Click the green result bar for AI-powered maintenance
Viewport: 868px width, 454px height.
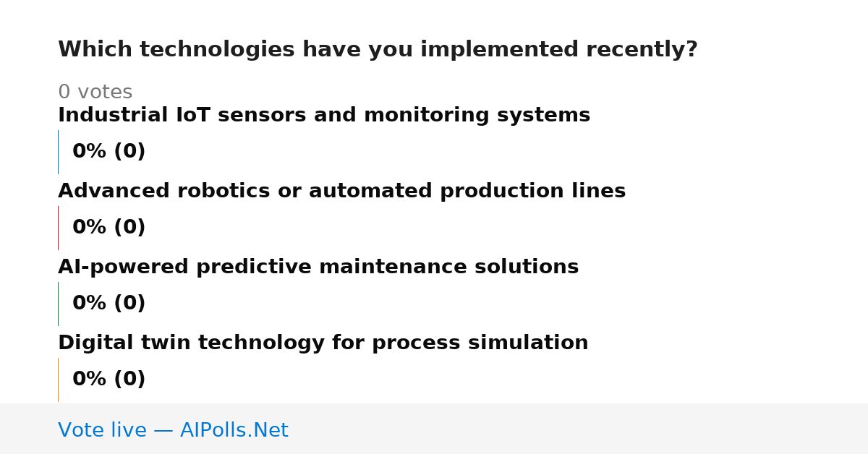coord(58,304)
